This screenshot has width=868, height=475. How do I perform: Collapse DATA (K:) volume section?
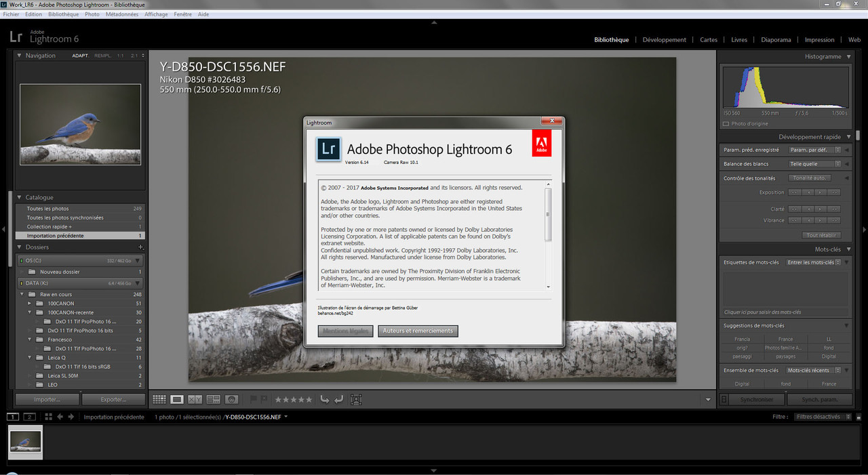point(138,283)
